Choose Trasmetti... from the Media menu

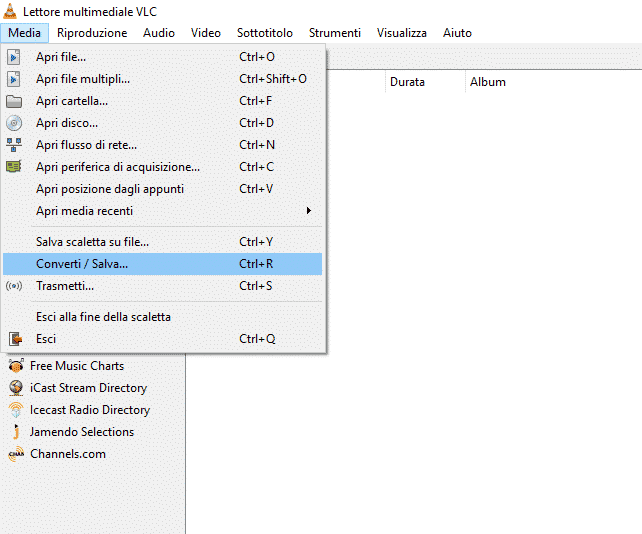click(x=163, y=286)
